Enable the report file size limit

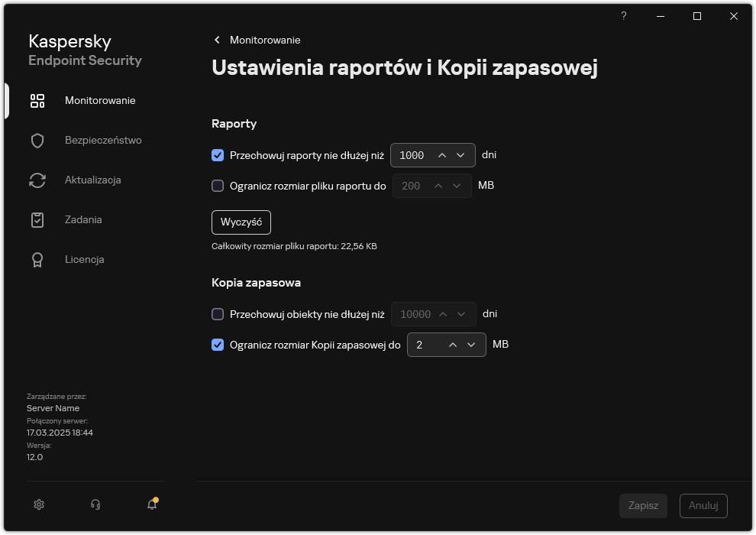click(218, 185)
